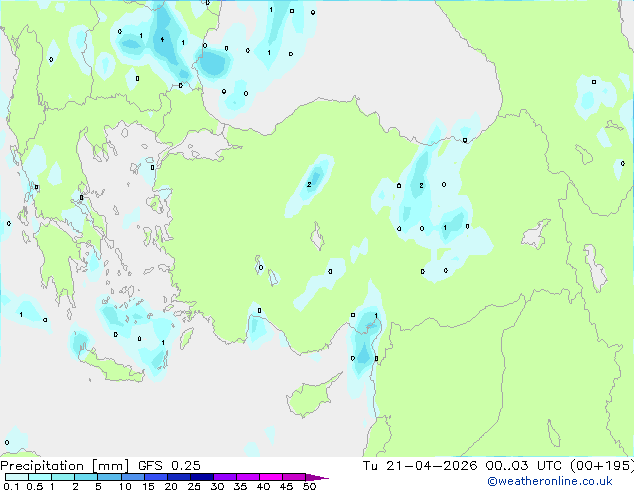Click the '30' legend scale label
Screen dimensions: 634x490
pyautogui.click(x=218, y=486)
